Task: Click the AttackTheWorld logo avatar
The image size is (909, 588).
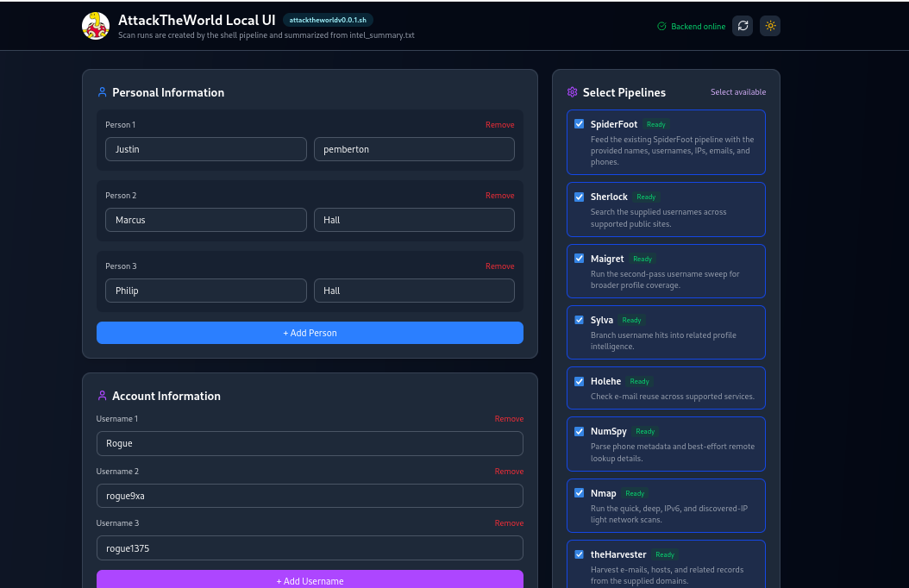Action: pyautogui.click(x=96, y=26)
